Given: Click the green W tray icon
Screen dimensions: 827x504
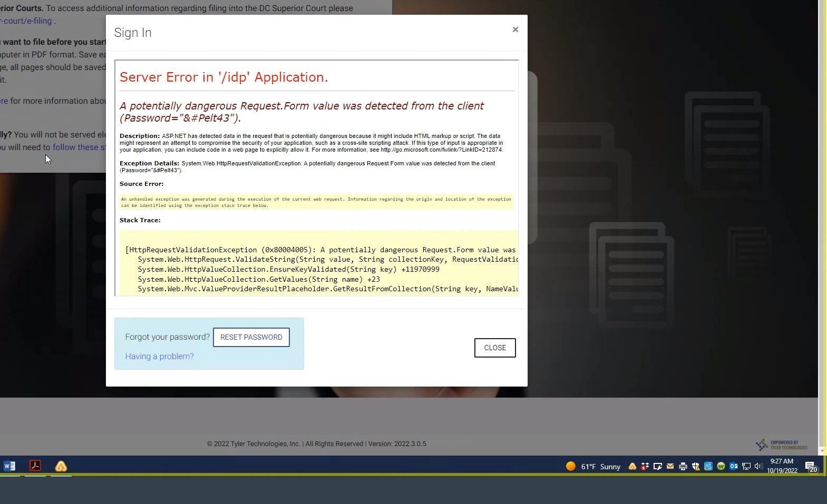Looking at the screenshot, I should tap(721, 466).
